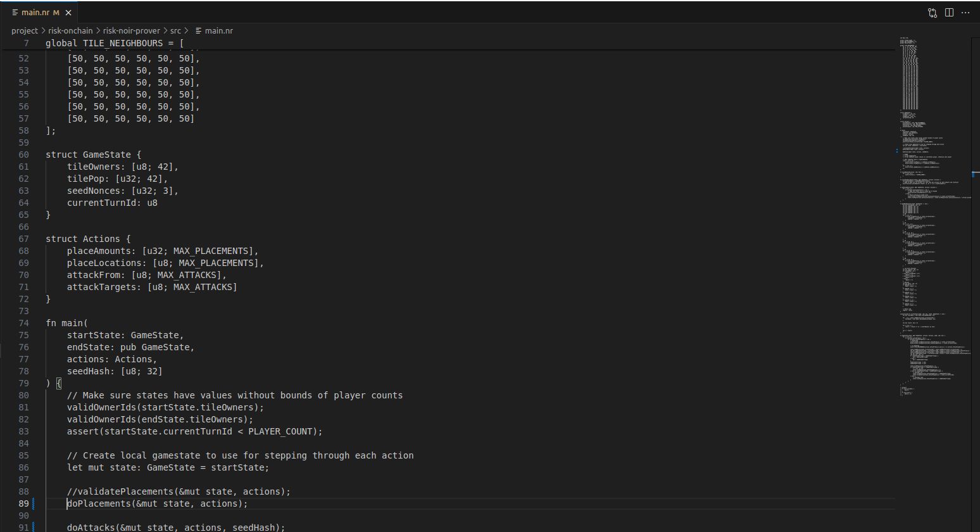Place cursor on 'tileOwners: [u8; 42],'
This screenshot has width=980, height=532.
click(123, 167)
